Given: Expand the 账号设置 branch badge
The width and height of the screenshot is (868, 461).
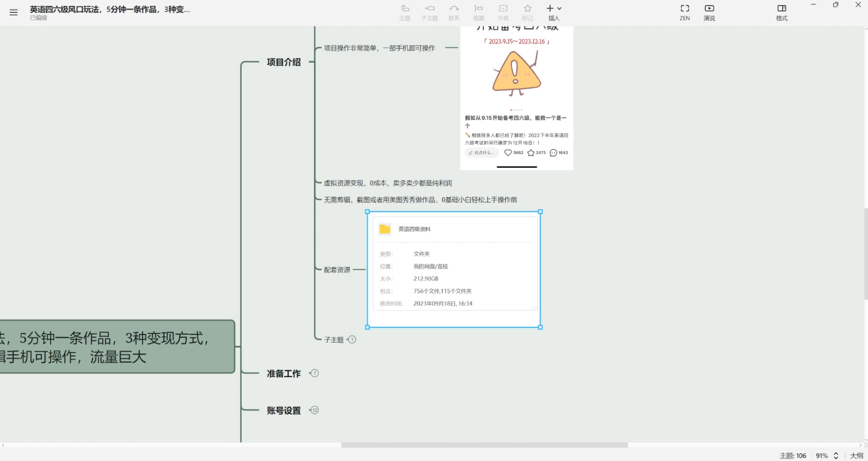Looking at the screenshot, I should pos(314,410).
